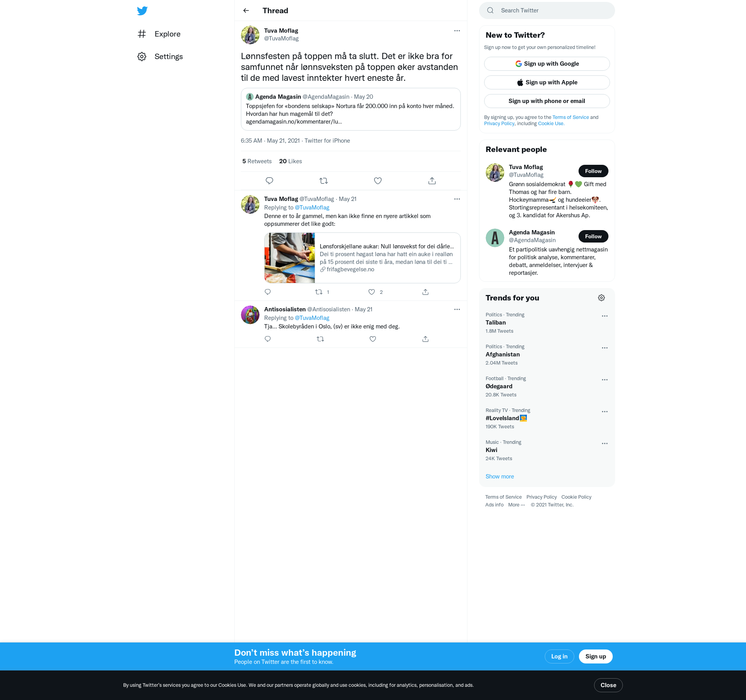Click the Search Twitter field

(x=547, y=10)
